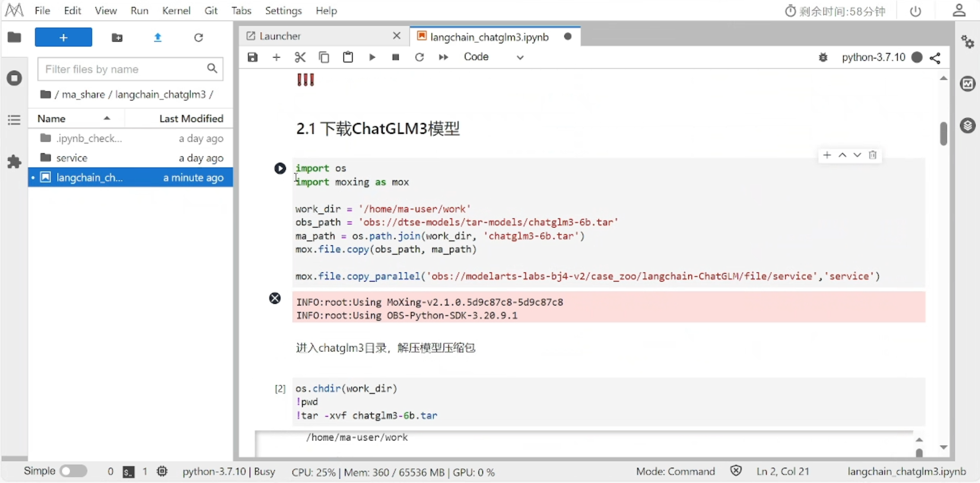
Task: Select the langchain_chatglm3 notebook file
Action: pos(131,177)
